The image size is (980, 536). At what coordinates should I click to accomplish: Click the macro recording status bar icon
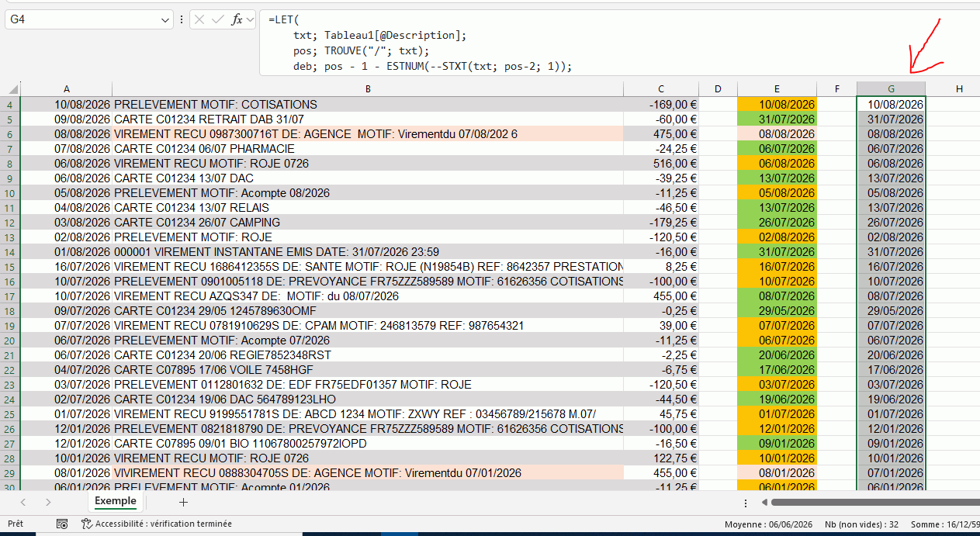62,524
